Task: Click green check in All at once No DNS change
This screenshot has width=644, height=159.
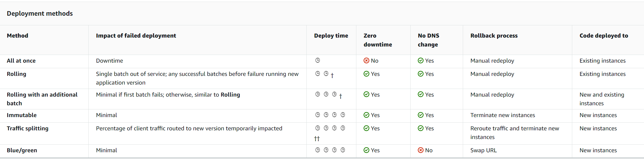Action: pyautogui.click(x=420, y=60)
